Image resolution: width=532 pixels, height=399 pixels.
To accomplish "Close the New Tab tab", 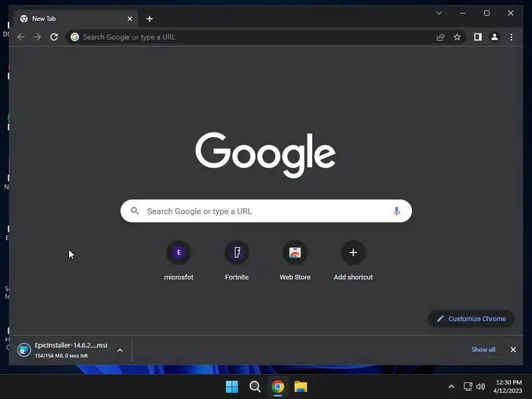I will point(129,19).
